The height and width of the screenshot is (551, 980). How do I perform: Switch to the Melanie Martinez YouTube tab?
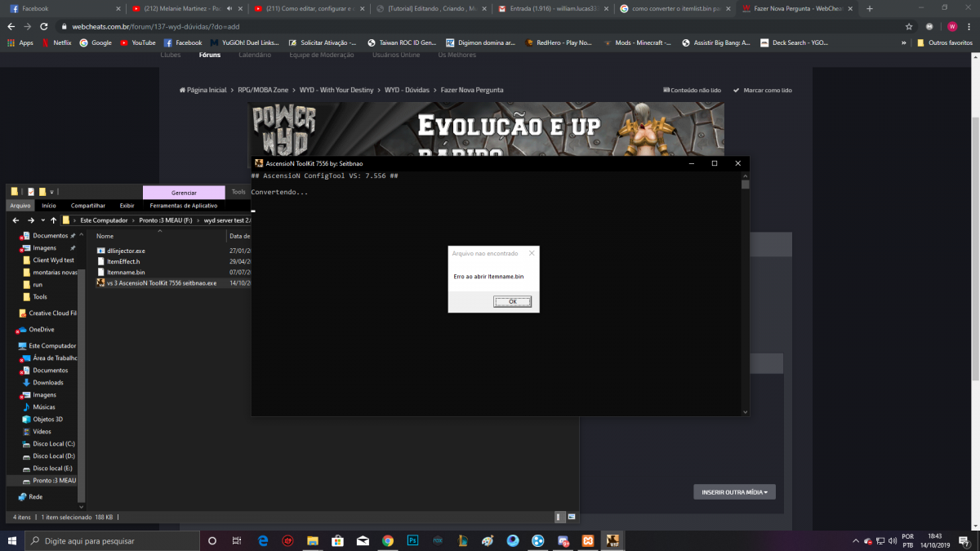coord(187,8)
